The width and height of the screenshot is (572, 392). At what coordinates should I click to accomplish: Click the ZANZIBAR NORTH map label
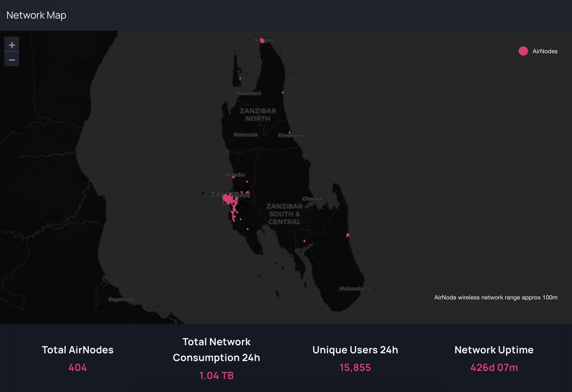[258, 114]
